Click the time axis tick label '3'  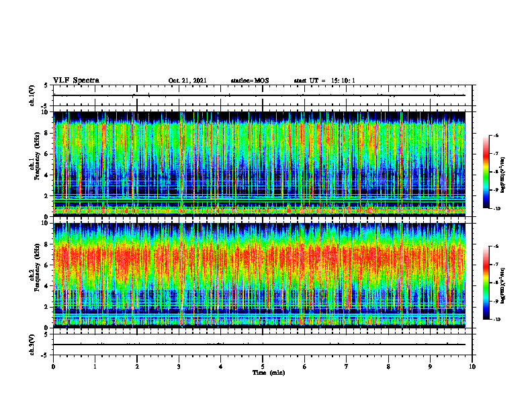(x=179, y=367)
